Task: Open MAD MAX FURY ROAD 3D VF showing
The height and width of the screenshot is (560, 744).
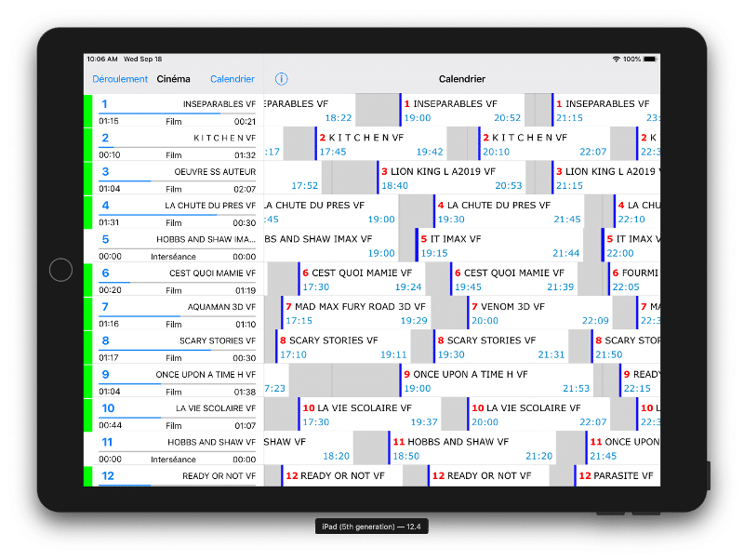Action: [356, 313]
